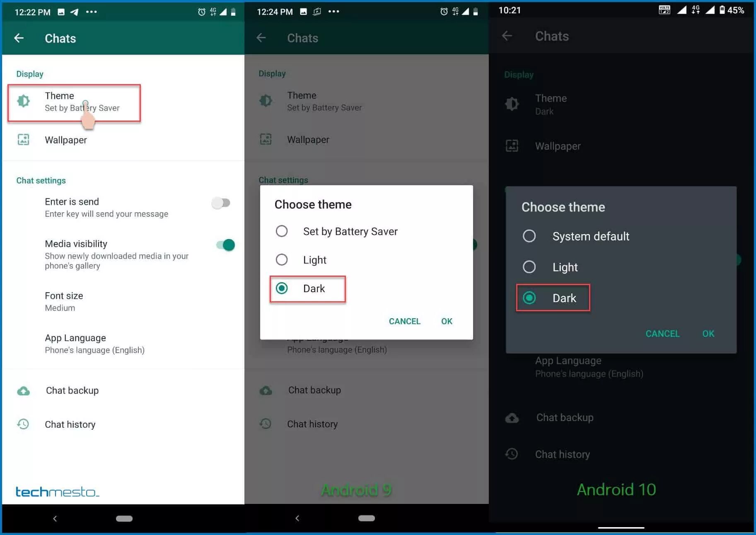
Task: Open Chat backup in left screen
Action: (123, 390)
